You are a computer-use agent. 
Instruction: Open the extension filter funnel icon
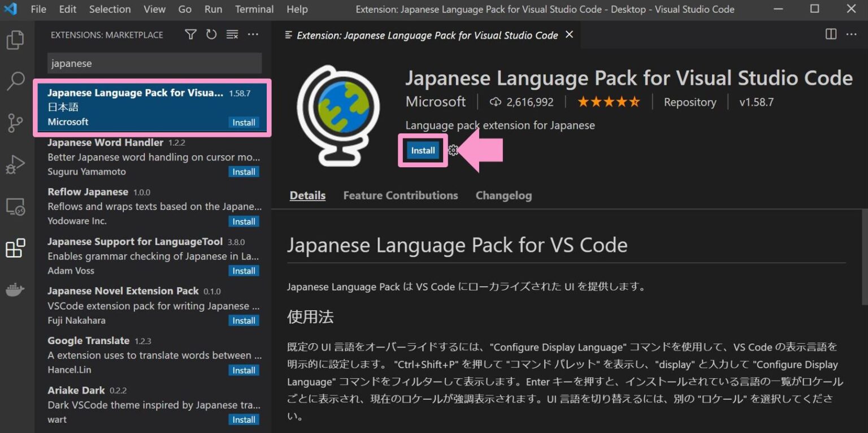click(190, 34)
